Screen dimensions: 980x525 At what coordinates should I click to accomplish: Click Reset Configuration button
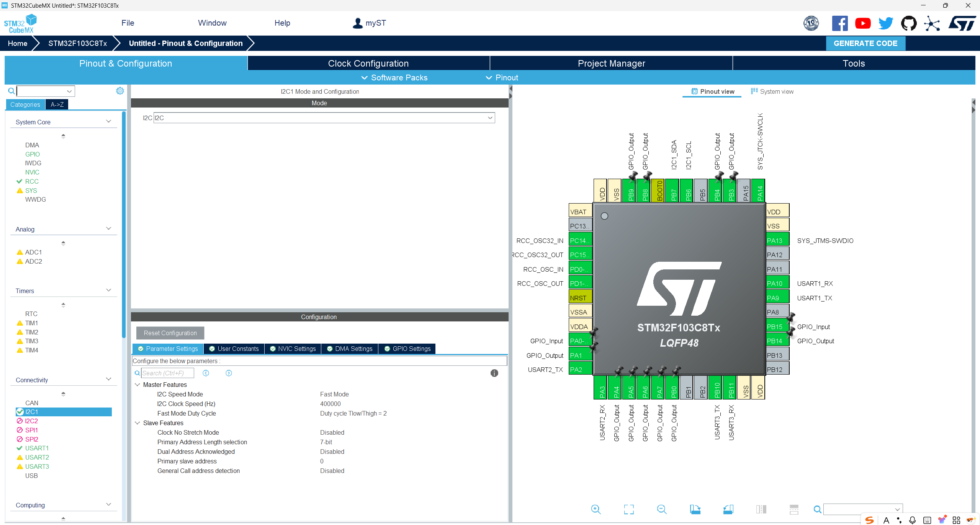point(170,333)
